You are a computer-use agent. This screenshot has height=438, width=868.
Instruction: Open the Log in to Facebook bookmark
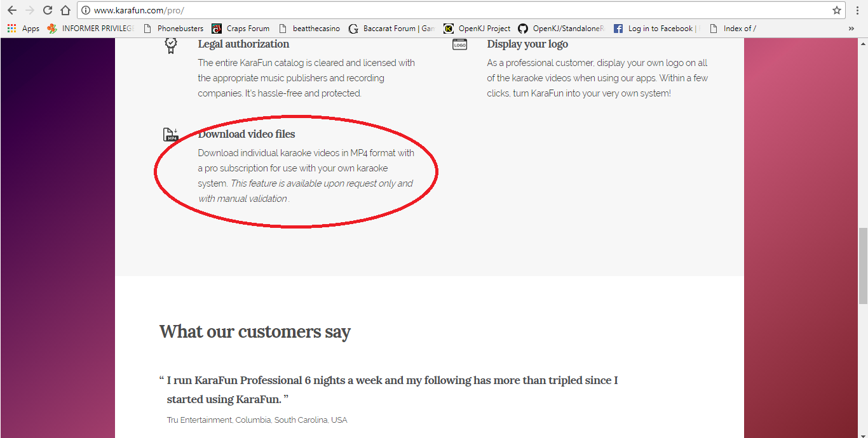655,29
